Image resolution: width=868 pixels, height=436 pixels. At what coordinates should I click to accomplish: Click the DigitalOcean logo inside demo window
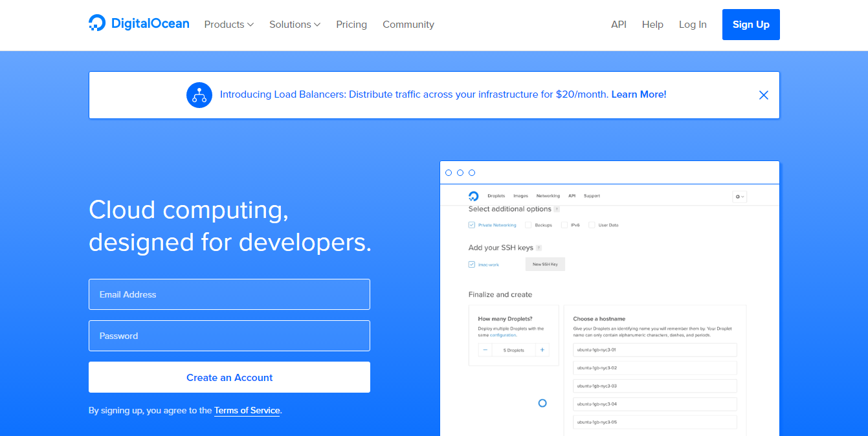(x=473, y=196)
